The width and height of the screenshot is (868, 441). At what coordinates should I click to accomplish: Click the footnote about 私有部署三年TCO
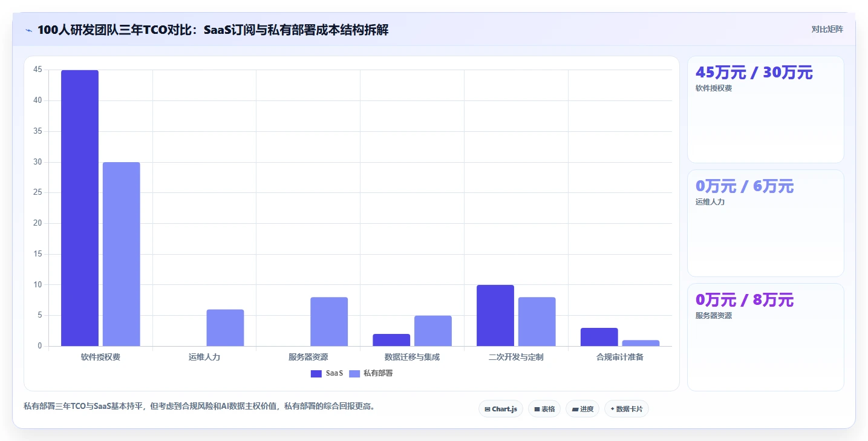pyautogui.click(x=201, y=407)
